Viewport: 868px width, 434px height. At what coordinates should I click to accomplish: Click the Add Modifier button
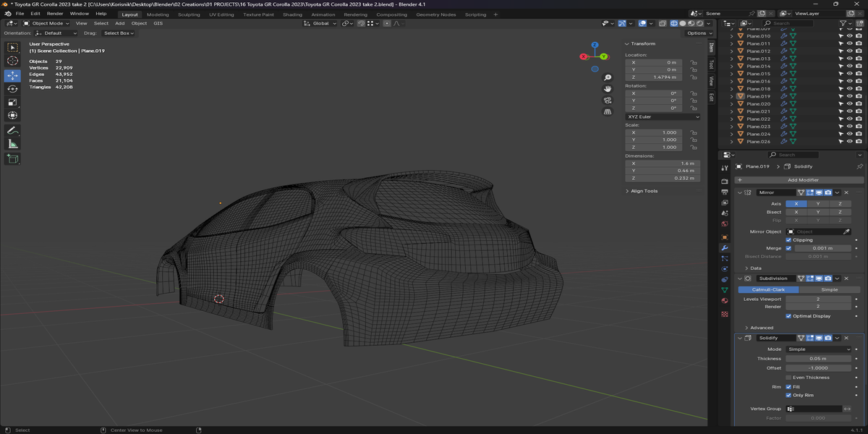coord(799,179)
